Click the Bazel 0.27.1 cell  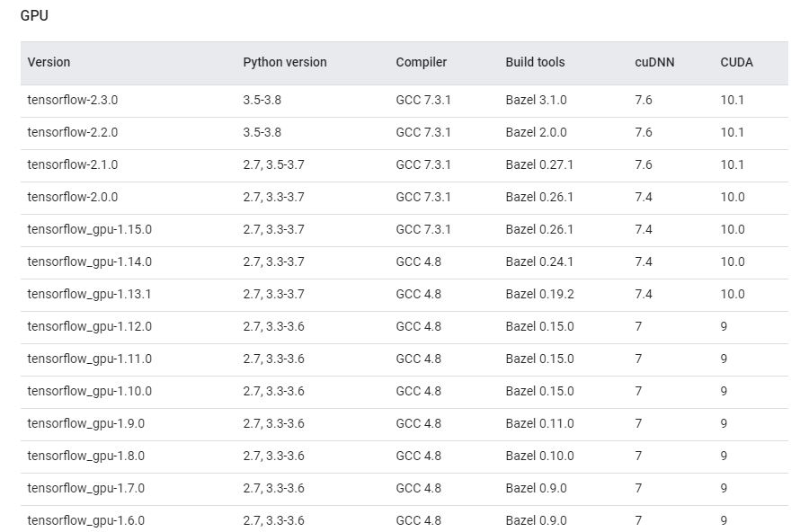[540, 164]
